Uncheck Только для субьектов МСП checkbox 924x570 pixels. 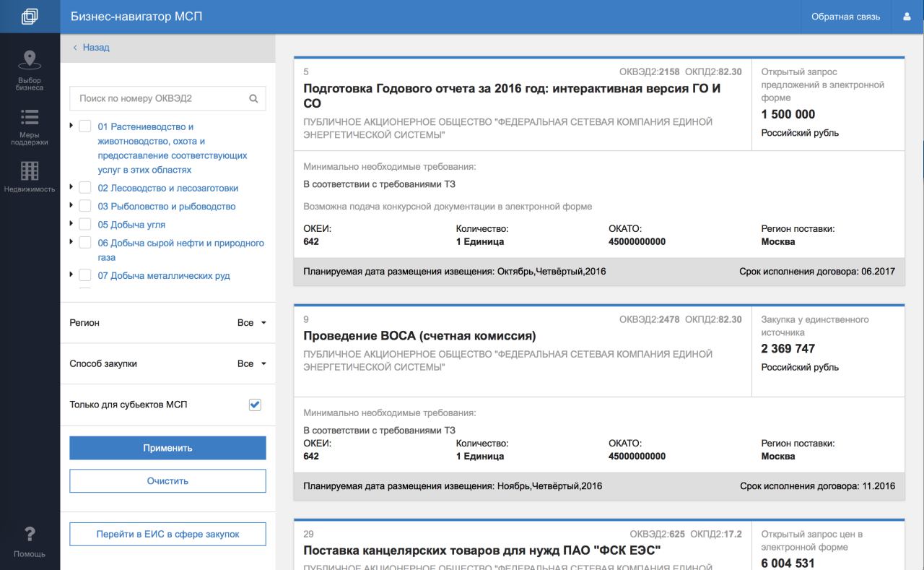click(254, 405)
